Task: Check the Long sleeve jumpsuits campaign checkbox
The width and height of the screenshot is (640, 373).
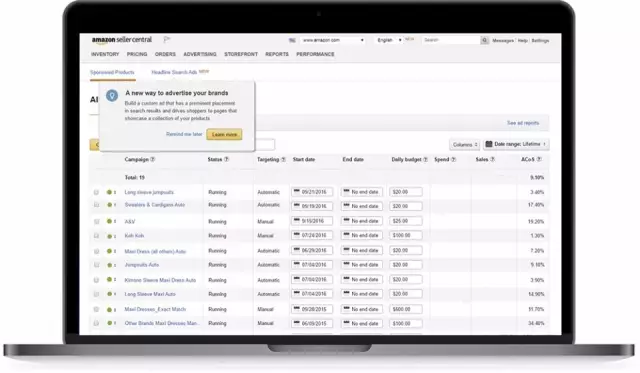Action: pyautogui.click(x=96, y=192)
